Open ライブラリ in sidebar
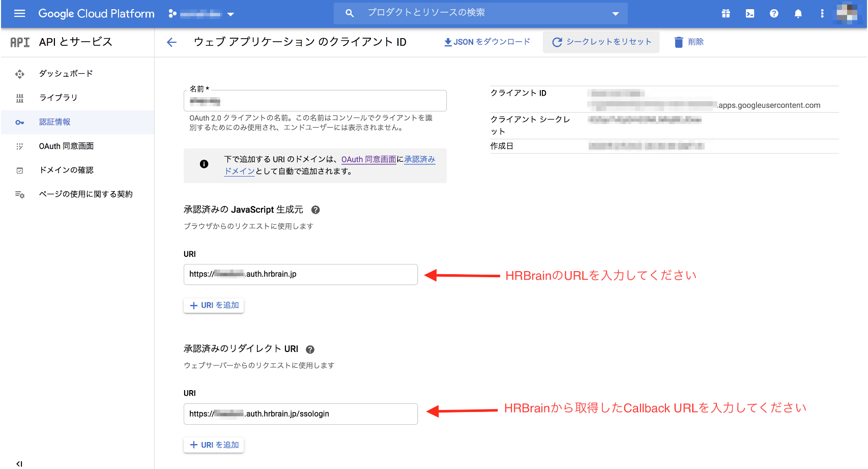Viewport: 868px width, 469px height. tap(78, 98)
